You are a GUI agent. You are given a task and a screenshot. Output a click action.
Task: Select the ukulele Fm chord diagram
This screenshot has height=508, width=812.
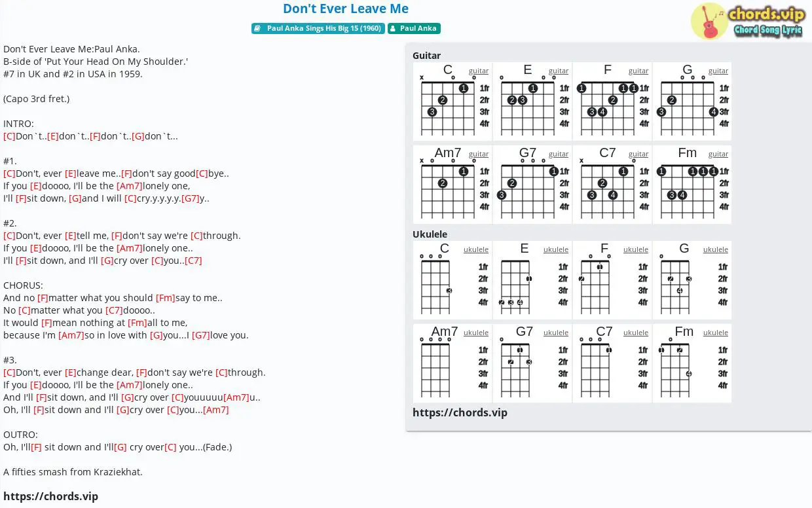click(692, 363)
